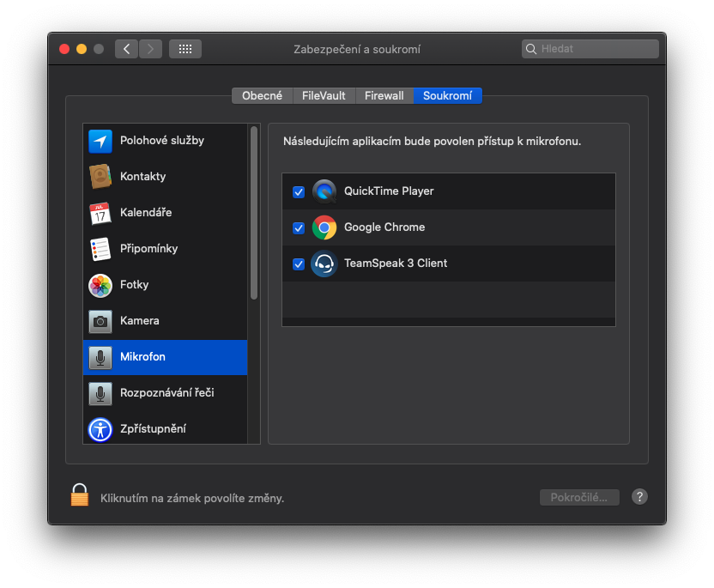Open the Firewall tab
Screen dimensions: 714x588
click(x=384, y=96)
